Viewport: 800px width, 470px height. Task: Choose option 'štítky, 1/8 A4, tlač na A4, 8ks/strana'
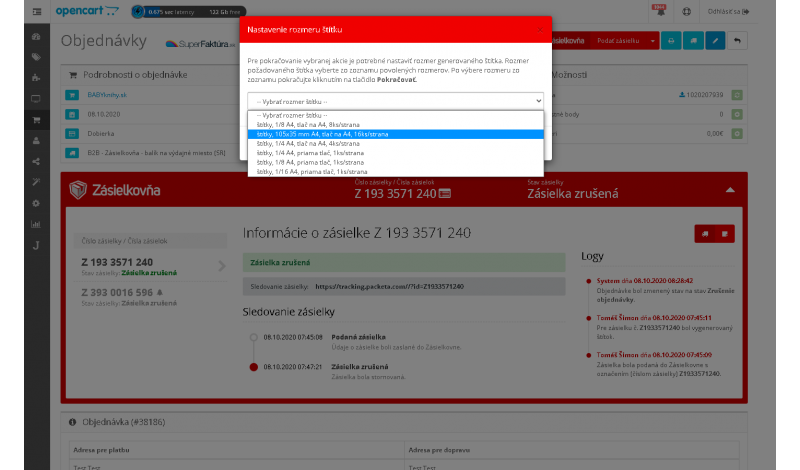click(x=395, y=125)
